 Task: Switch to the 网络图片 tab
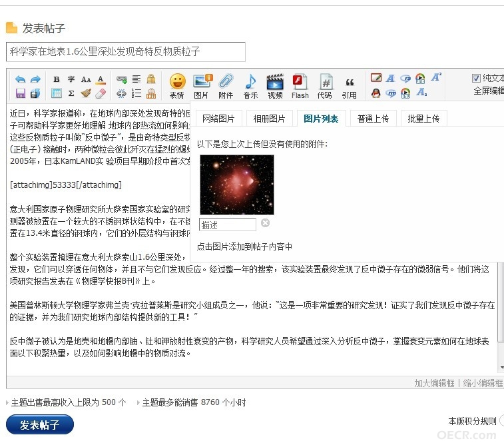(218, 119)
